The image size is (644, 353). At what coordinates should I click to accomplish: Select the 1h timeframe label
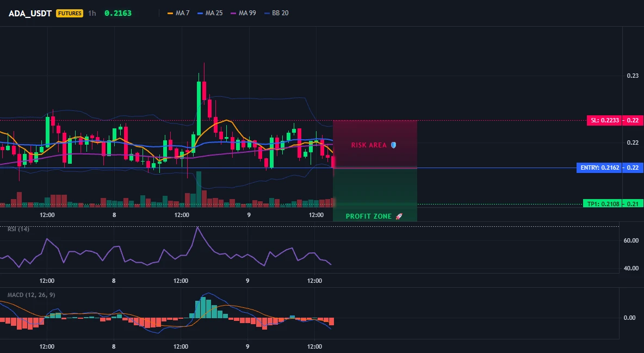(92, 13)
